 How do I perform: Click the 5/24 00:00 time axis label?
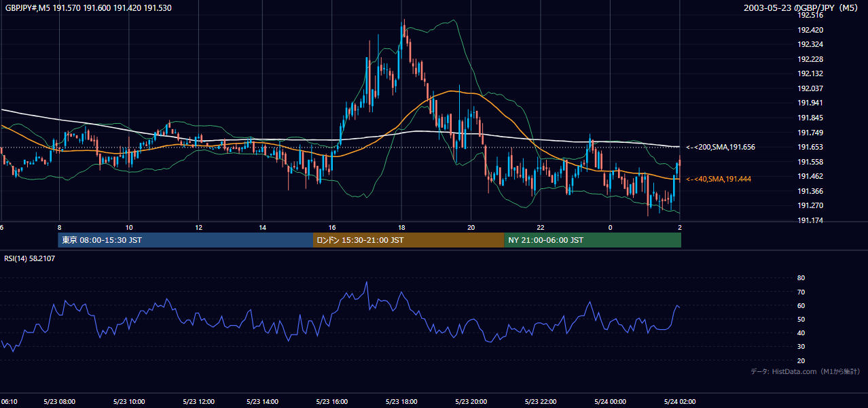click(610, 402)
